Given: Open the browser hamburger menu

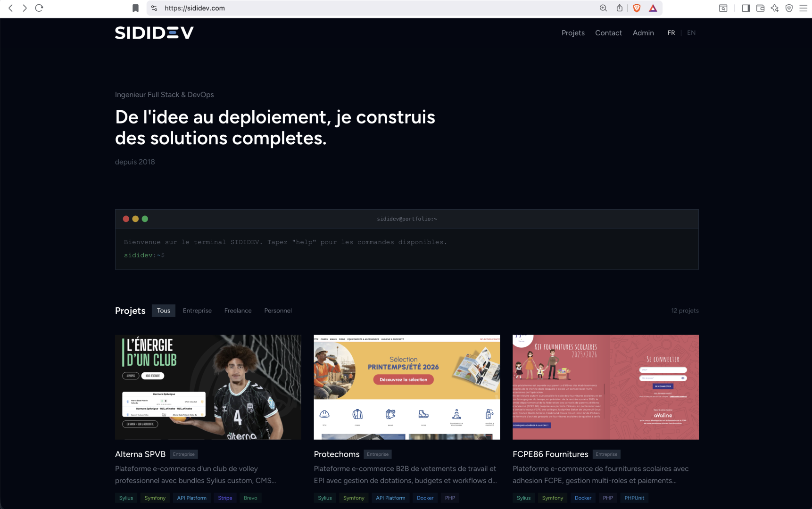Looking at the screenshot, I should pos(803,8).
